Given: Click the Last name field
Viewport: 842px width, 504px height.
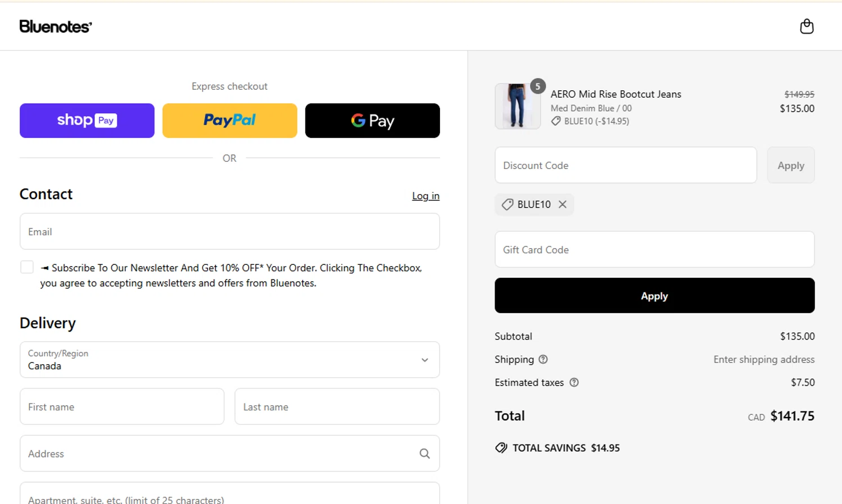Looking at the screenshot, I should point(337,407).
